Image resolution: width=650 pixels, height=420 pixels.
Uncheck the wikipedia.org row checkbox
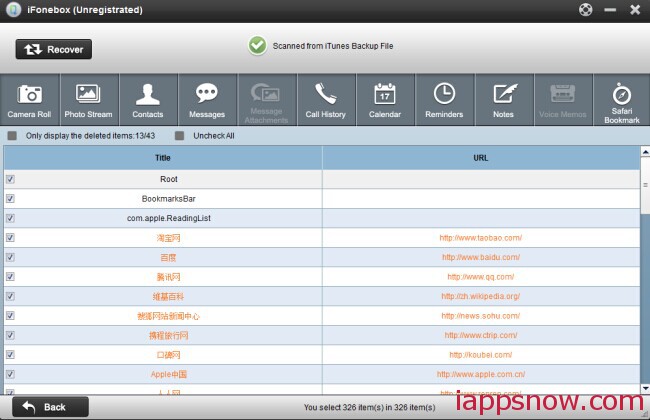point(10,296)
